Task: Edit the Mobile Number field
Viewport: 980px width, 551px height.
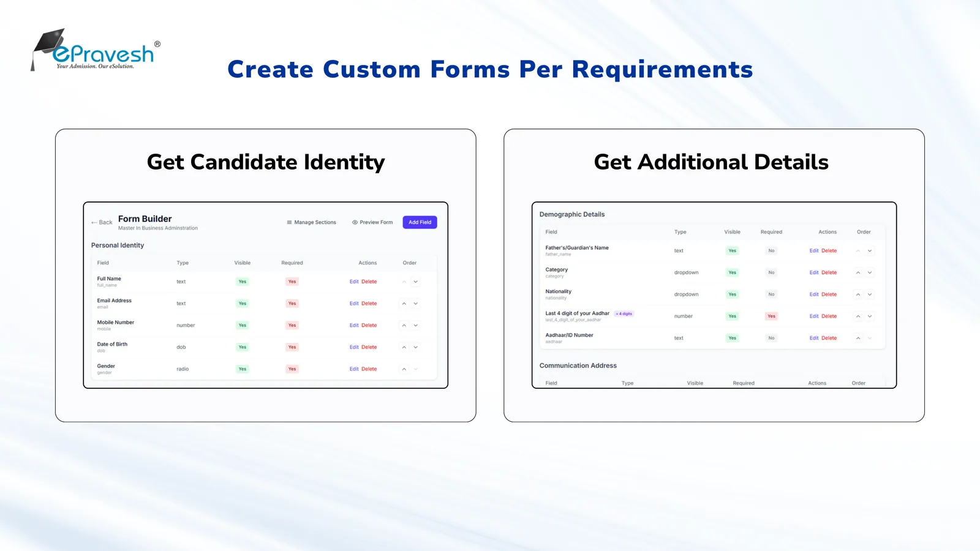Action: 354,325
